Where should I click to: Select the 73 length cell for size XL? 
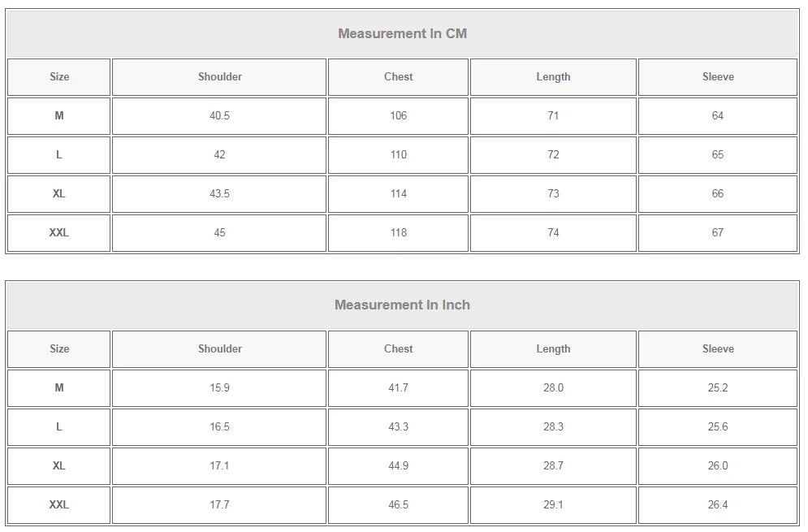(x=553, y=193)
